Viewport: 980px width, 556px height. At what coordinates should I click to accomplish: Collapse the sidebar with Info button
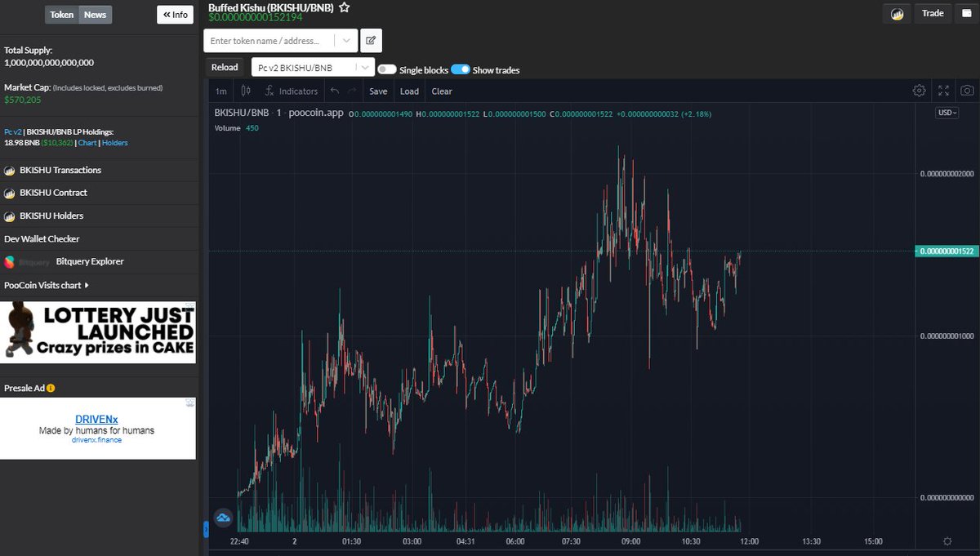pyautogui.click(x=175, y=15)
